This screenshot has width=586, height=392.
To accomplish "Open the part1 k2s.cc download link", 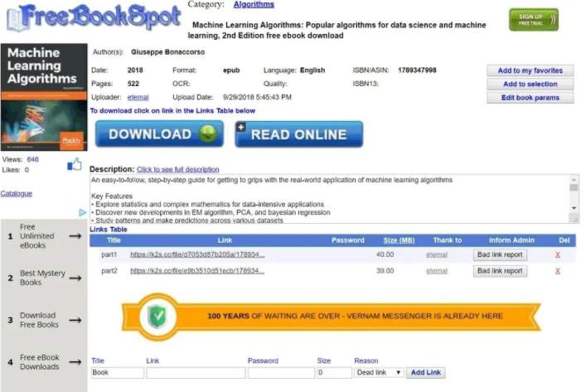I will [x=197, y=255].
